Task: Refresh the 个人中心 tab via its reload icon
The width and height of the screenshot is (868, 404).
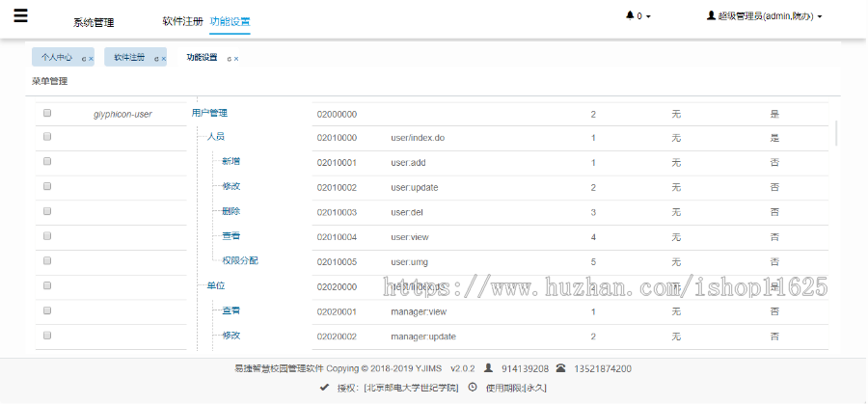Action: click(84, 58)
